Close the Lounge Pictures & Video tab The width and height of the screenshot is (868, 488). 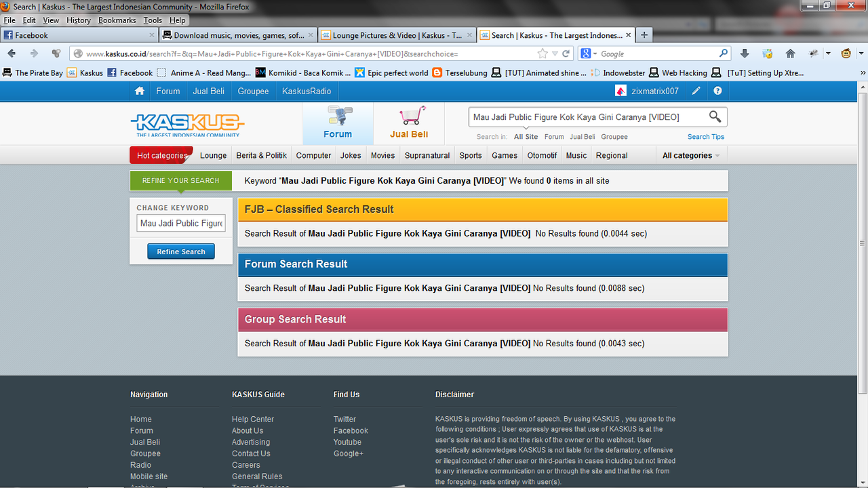(469, 35)
